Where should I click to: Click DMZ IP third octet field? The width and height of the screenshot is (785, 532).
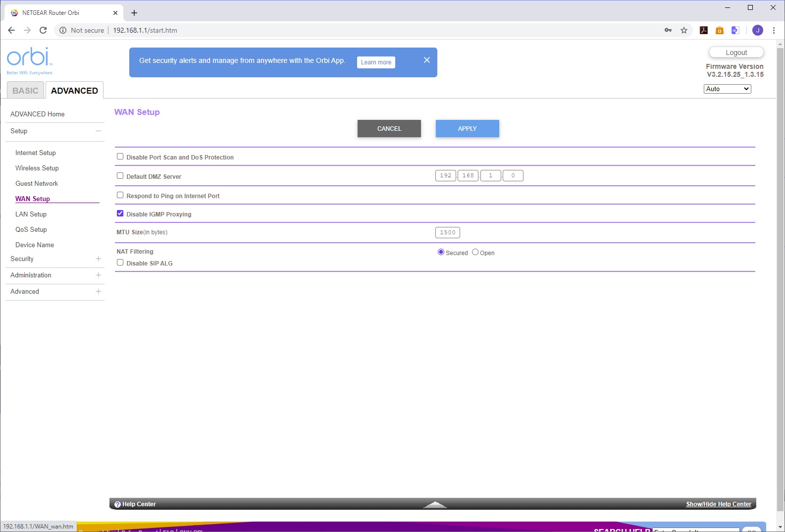pos(491,175)
